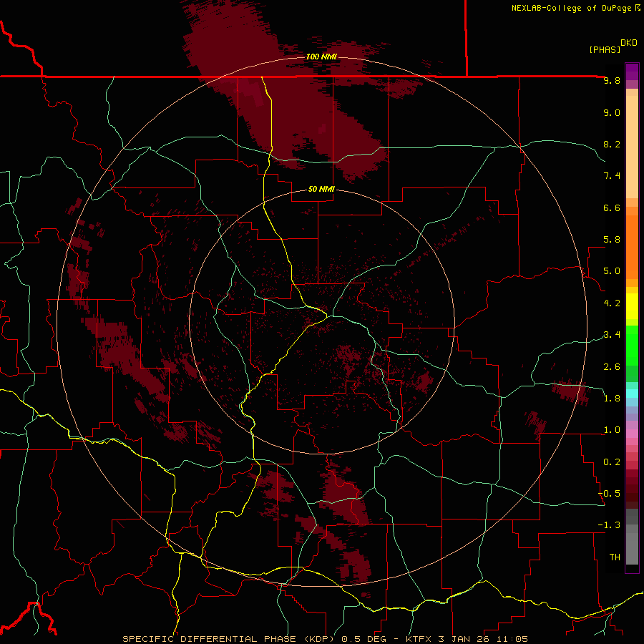The image size is (644, 644).
Task: Click the 4.2 legend value
Action: click(x=612, y=303)
